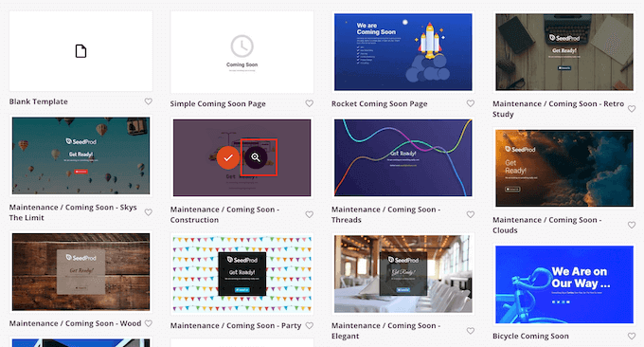Open the Blank Template thumbnail
The image size is (644, 347).
point(80,51)
